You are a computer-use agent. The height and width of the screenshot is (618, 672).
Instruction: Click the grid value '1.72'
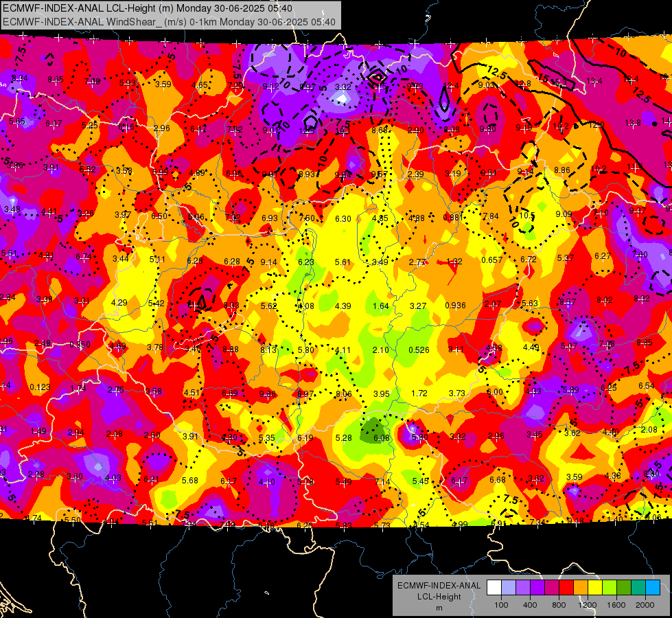[x=419, y=393]
